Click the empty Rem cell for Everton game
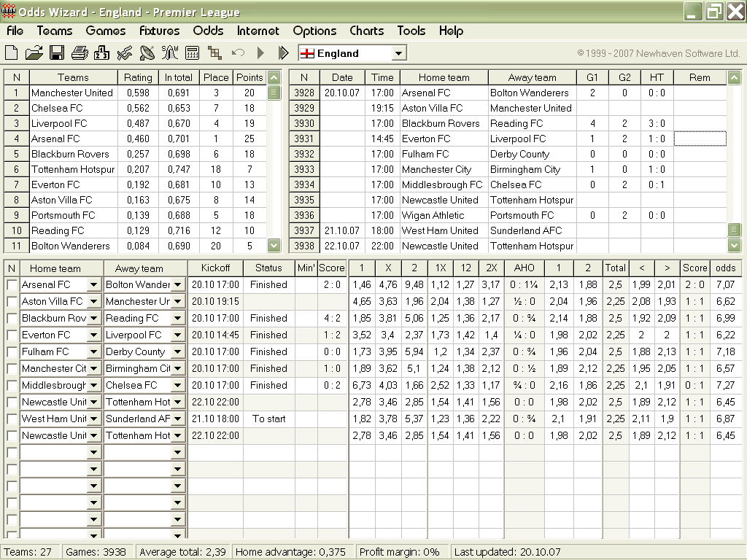 700,139
